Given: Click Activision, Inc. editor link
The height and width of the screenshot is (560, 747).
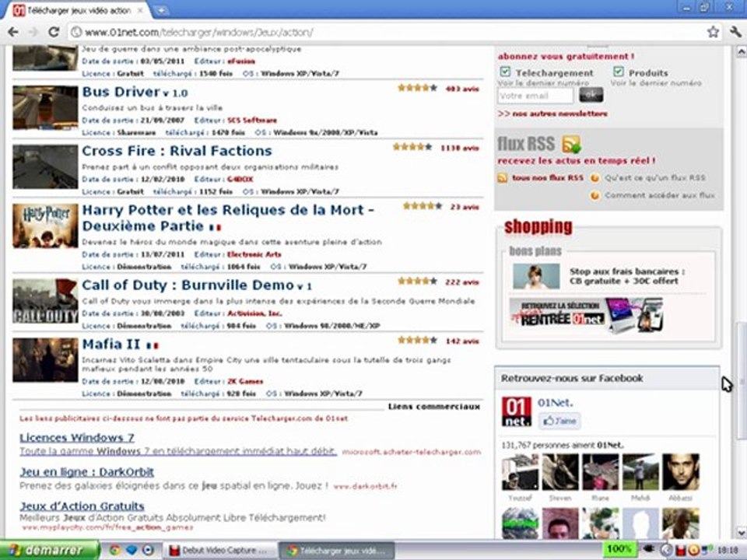Looking at the screenshot, I should pyautogui.click(x=255, y=313).
